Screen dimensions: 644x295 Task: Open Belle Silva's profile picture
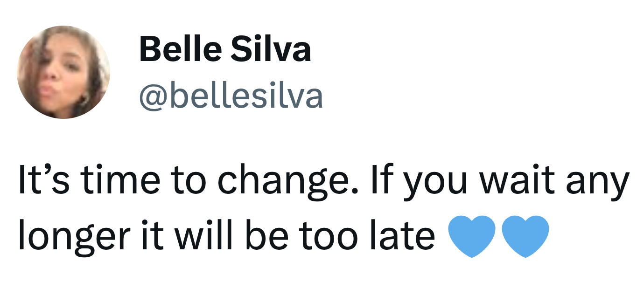tap(63, 72)
